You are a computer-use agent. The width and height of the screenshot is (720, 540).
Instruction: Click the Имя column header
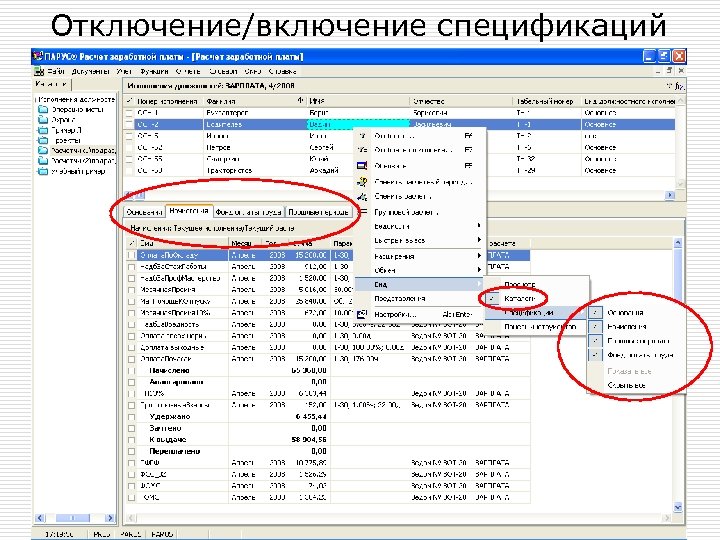pyautogui.click(x=358, y=101)
